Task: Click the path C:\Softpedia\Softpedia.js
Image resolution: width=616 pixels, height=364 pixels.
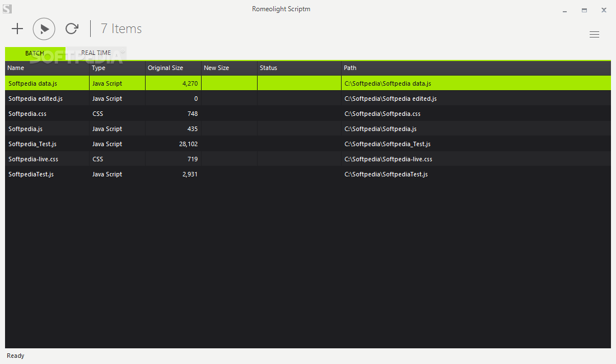Action: point(381,129)
